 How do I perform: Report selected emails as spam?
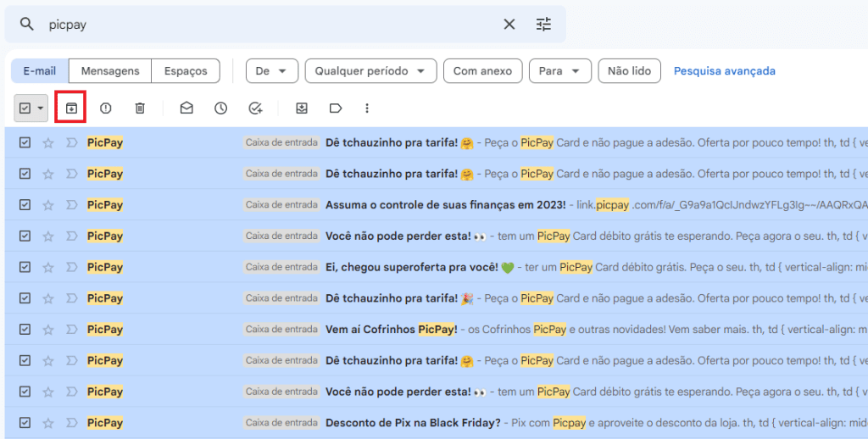[x=106, y=108]
